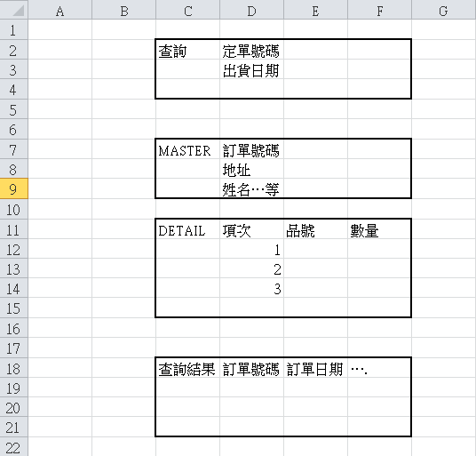Screen dimensions: 476x456
Task: Select column A header
Action: pyautogui.click(x=60, y=10)
